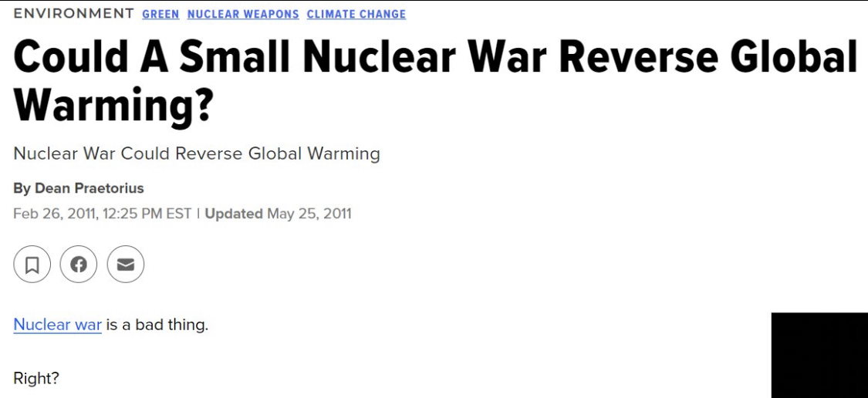This screenshot has height=398, width=868.
Task: Select the subtitle 'Nuclear War Could Reverse Global Warming'
Action: (197, 153)
